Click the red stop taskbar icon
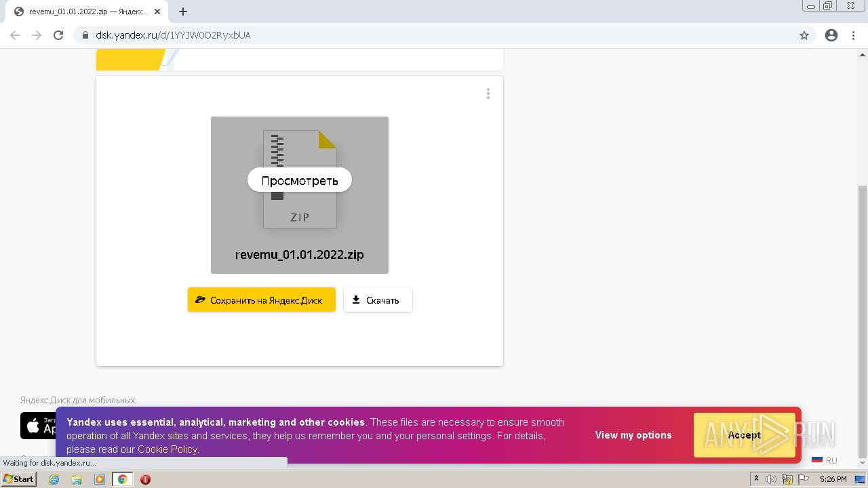 coord(145,479)
